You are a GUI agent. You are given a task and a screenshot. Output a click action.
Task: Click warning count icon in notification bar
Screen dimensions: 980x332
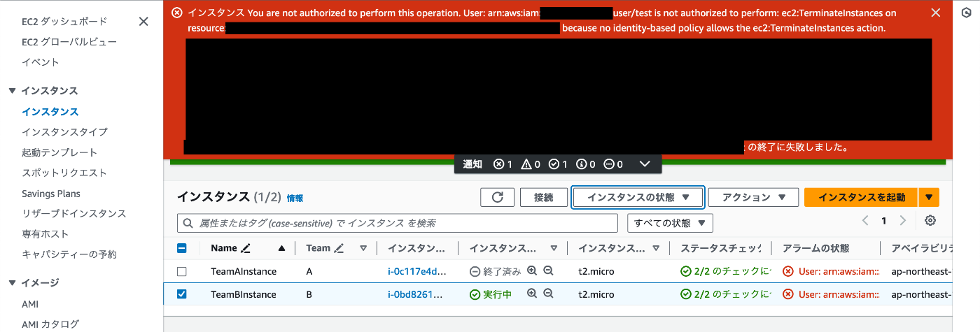pyautogui.click(x=526, y=164)
